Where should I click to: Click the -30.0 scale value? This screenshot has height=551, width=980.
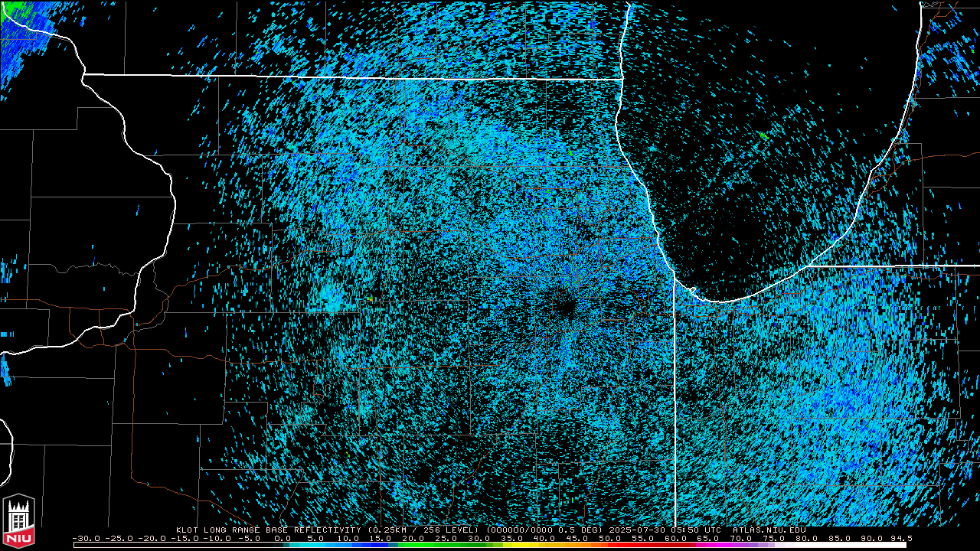[87, 538]
